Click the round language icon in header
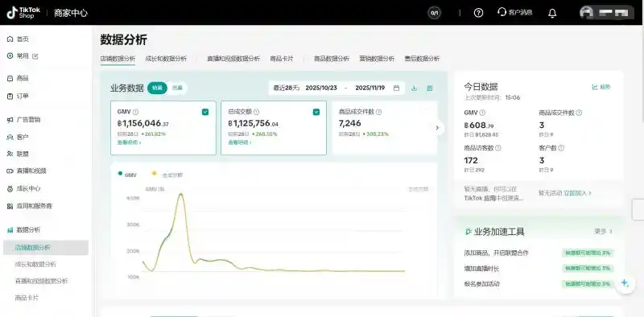The height and width of the screenshot is (317, 644). 434,13
